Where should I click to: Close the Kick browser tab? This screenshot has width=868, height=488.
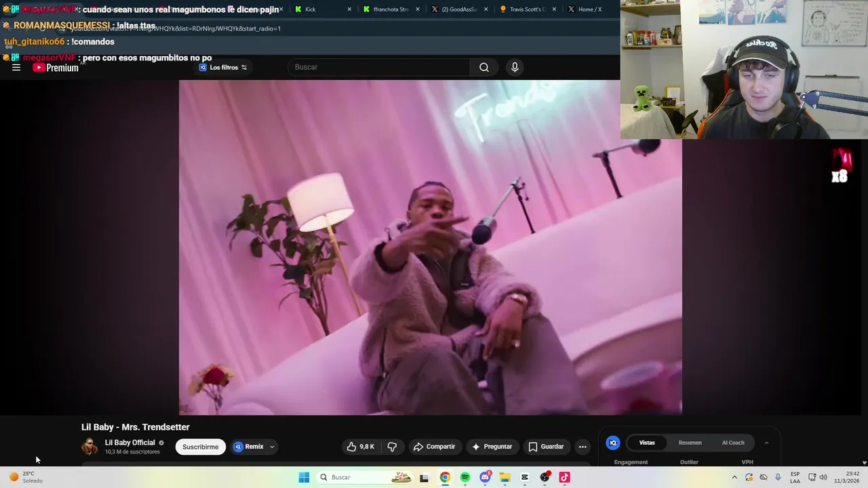[349, 9]
